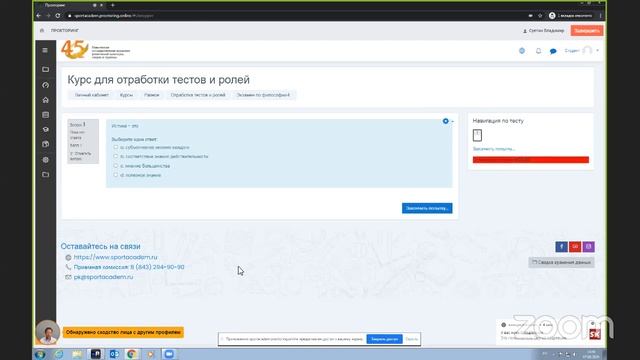The width and height of the screenshot is (640, 360).
Task: Expand dropdown arrow next to question gear
Action: click(452, 122)
